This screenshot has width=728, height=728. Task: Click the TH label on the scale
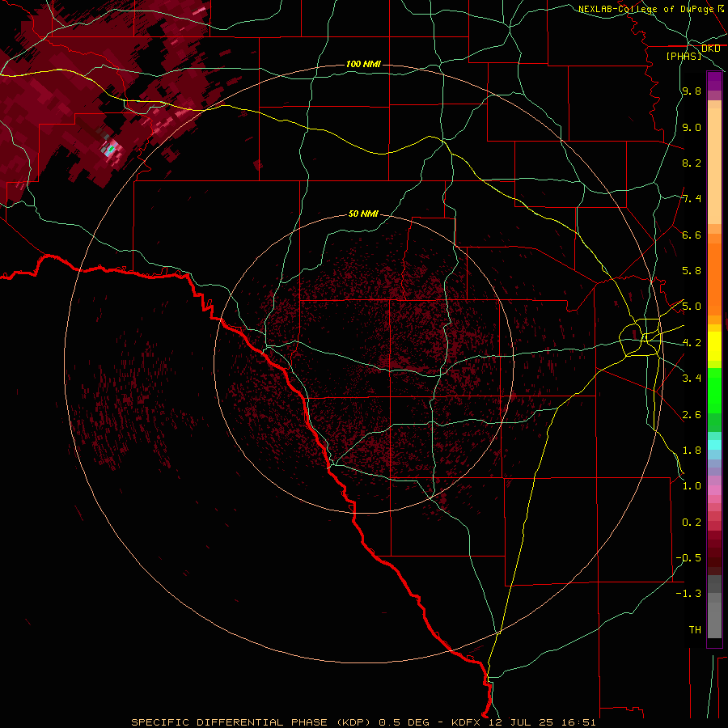[695, 630]
